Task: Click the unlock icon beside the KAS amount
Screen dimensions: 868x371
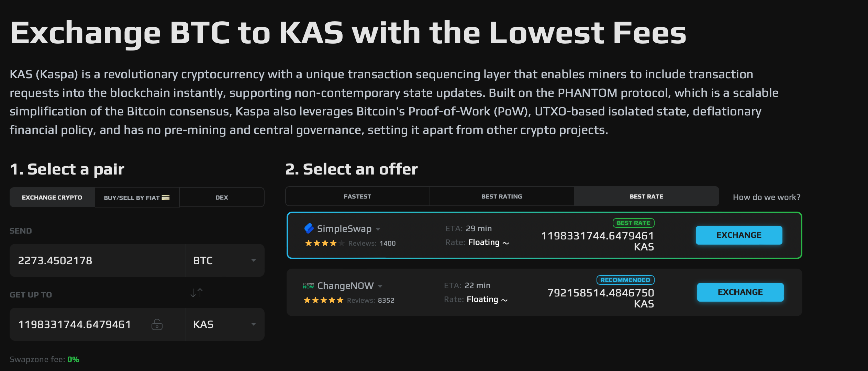Action: (x=157, y=324)
